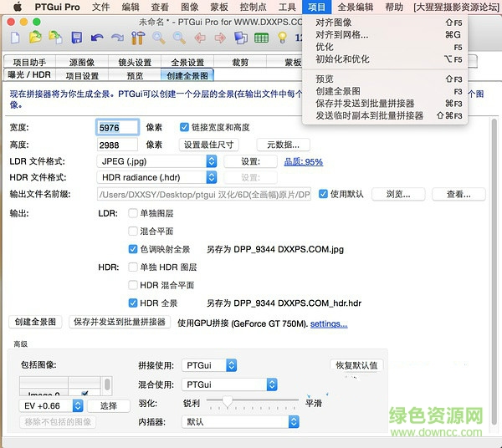Open the HDR 文件格式 dropdown
The width and height of the screenshot is (502, 448).
click(157, 177)
